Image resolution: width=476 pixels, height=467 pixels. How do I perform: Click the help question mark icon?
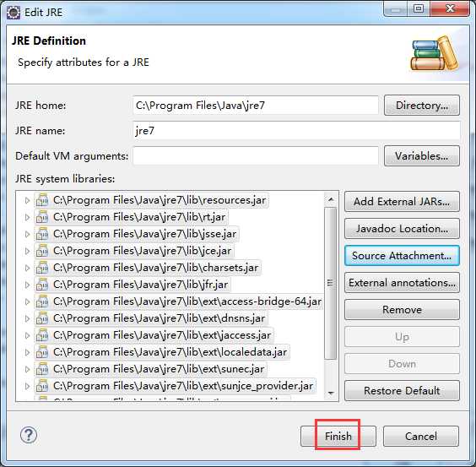click(x=29, y=435)
